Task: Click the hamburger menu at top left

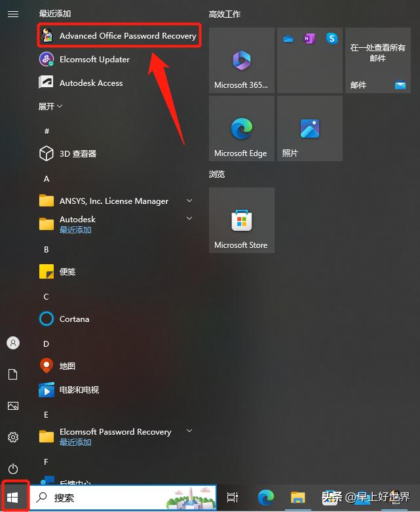Action: click(x=13, y=14)
